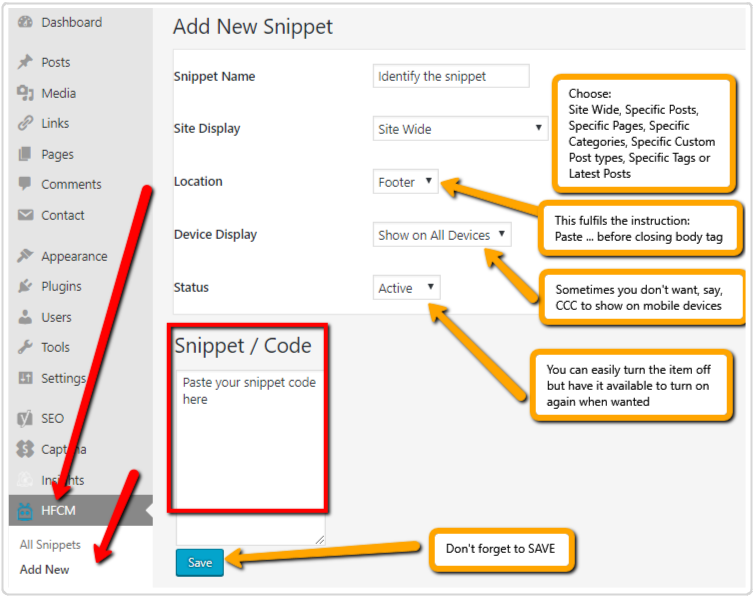Click the Captcha icon in sidebar

point(25,449)
